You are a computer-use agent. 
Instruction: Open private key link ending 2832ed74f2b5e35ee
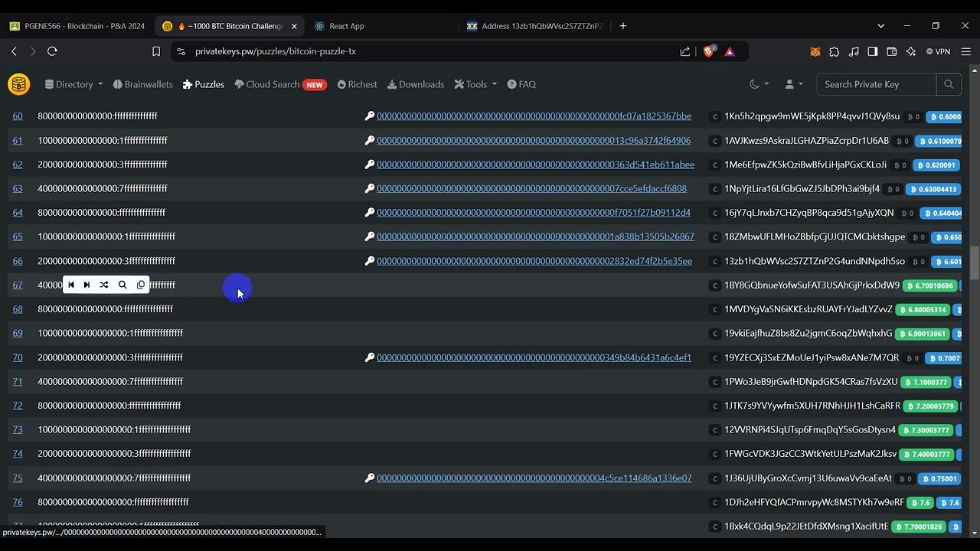[534, 261]
